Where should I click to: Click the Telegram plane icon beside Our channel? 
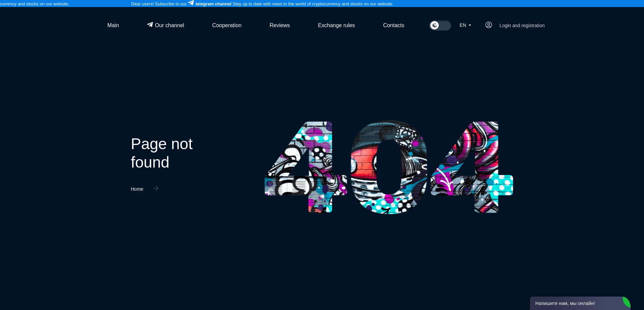pyautogui.click(x=150, y=25)
